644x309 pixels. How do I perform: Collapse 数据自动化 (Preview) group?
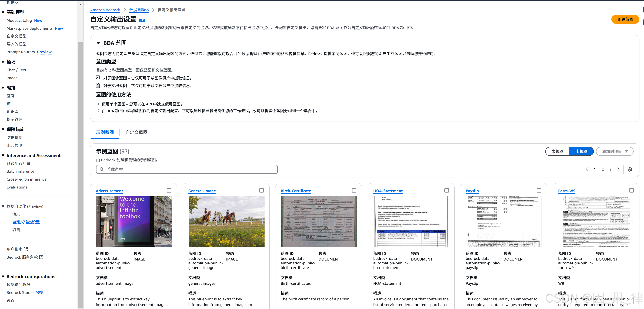tap(3, 206)
